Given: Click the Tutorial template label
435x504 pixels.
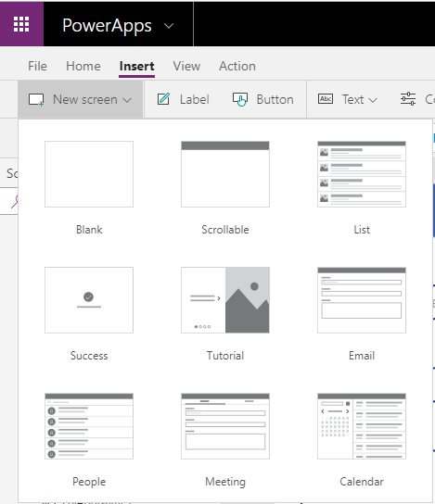Looking at the screenshot, I should 225,356.
